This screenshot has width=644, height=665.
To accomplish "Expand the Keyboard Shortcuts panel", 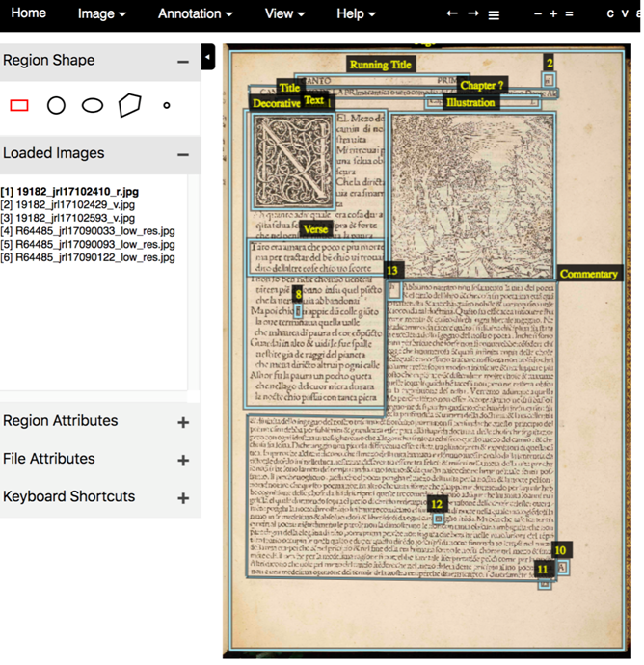I will pos(182,498).
